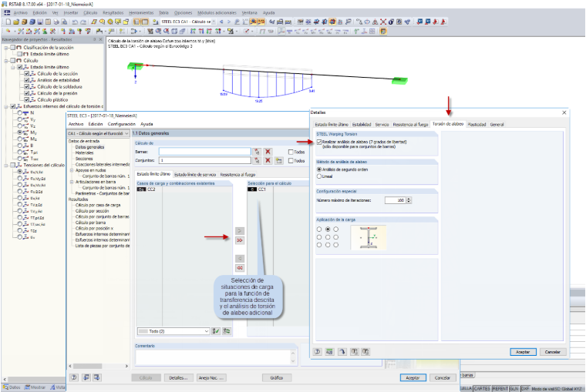
Task: Open the STEEL EC3 CA1 case dropdown in the toolbar
Action: tap(214, 22)
